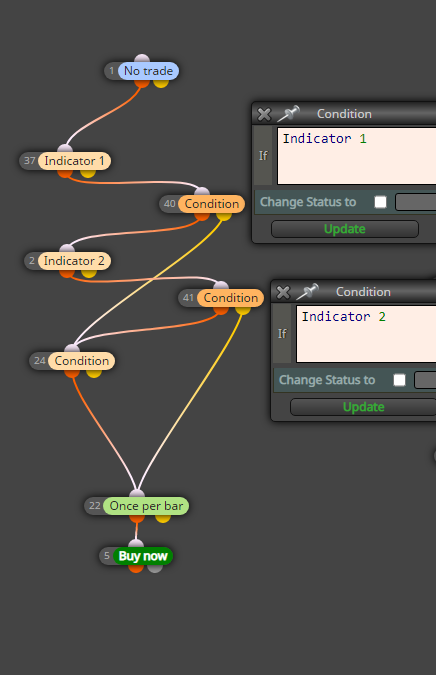Select Condition node number 40
Viewport: 436px width, 675px height.
(x=211, y=204)
